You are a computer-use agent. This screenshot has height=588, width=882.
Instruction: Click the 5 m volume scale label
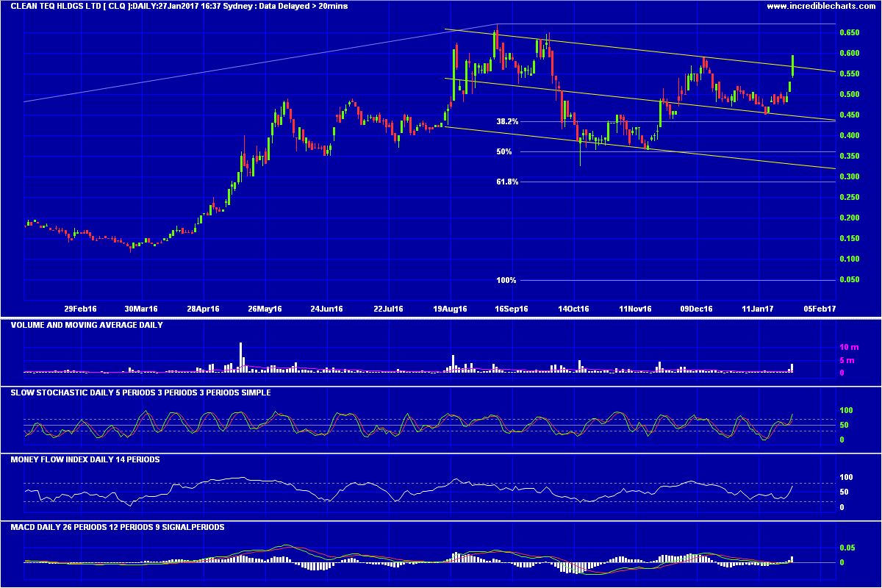(x=847, y=360)
